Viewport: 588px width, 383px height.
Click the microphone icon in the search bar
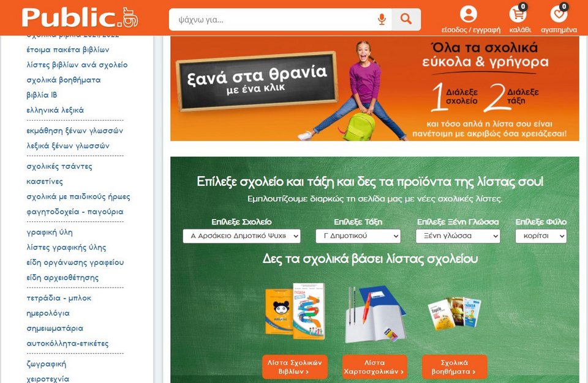pos(381,19)
